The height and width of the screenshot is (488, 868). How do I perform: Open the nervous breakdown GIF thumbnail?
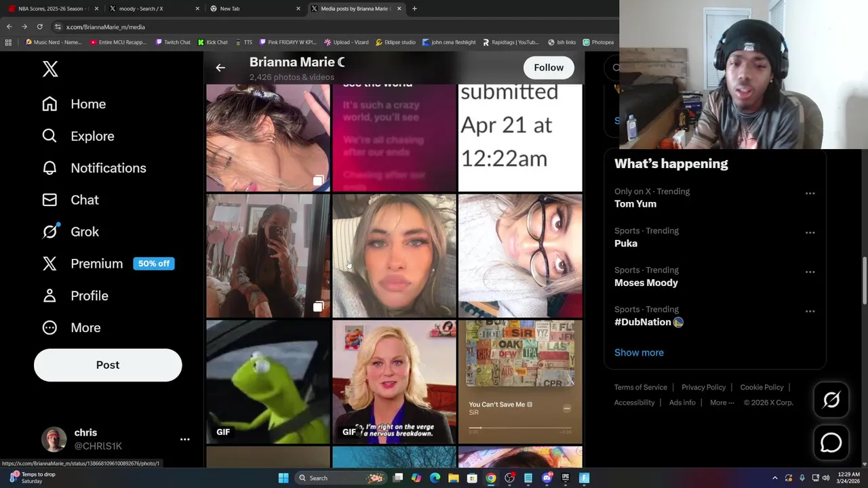394,382
